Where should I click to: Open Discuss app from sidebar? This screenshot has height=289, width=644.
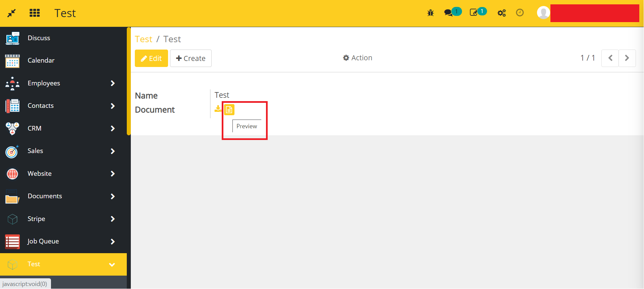point(63,38)
